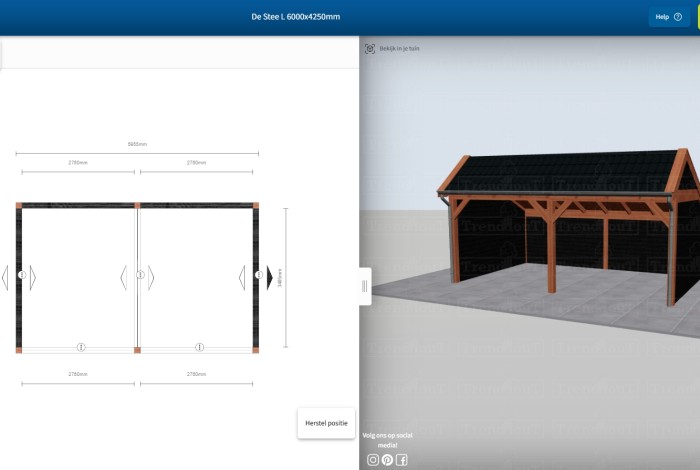Image resolution: width=700 pixels, height=470 pixels.
Task: Open the Help button in header
Action: [x=667, y=17]
